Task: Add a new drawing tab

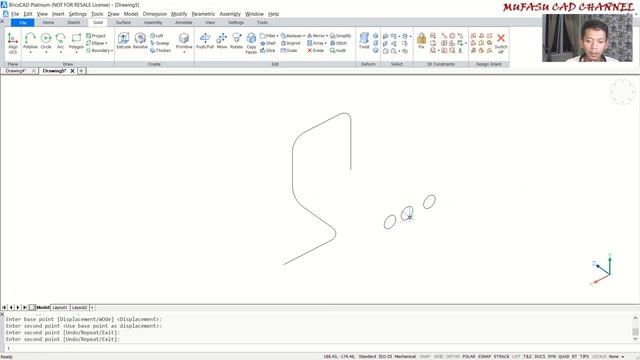Action: coord(81,71)
